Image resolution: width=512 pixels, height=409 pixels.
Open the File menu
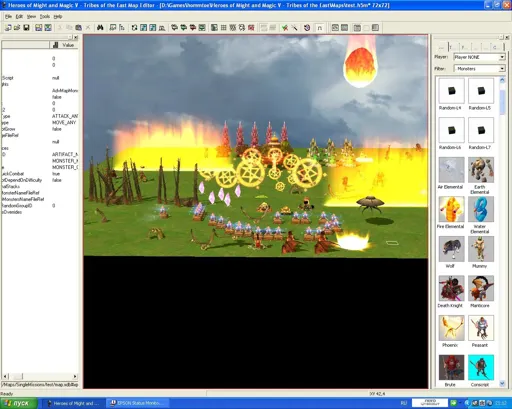[8, 16]
